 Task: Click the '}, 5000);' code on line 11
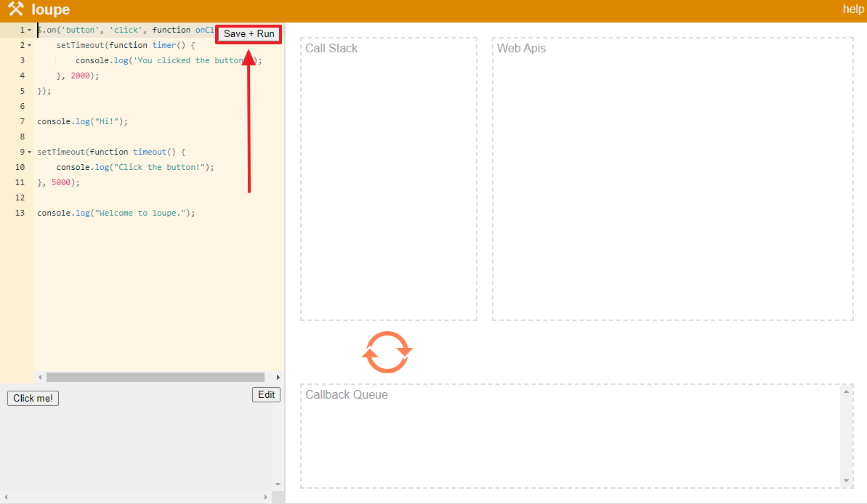(59, 182)
